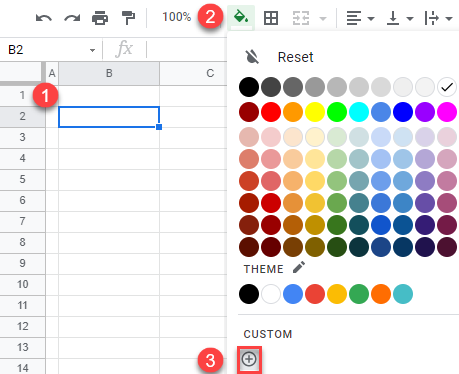459x374 pixels.
Task: Click the no-fill Reset icon
Action: tap(252, 57)
